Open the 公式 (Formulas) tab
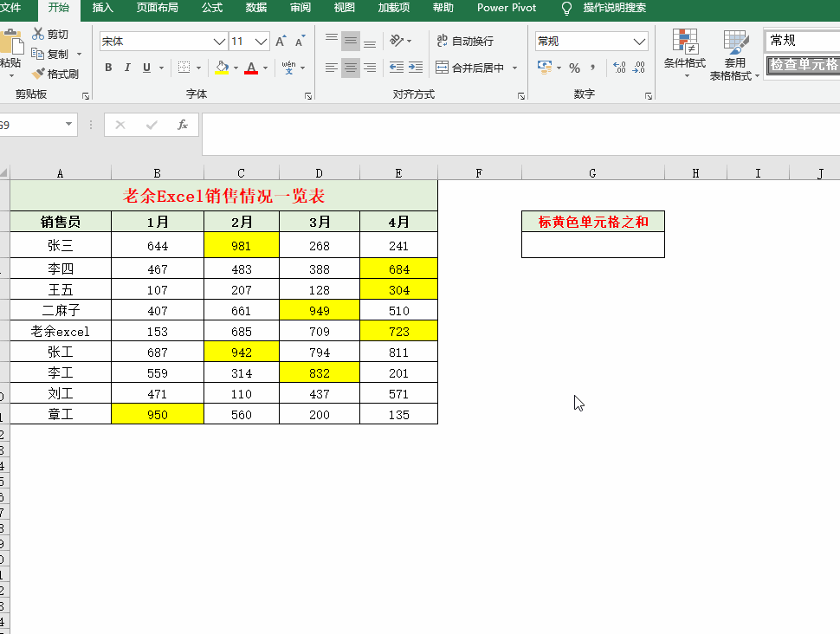The width and height of the screenshot is (840, 634). coord(212,8)
